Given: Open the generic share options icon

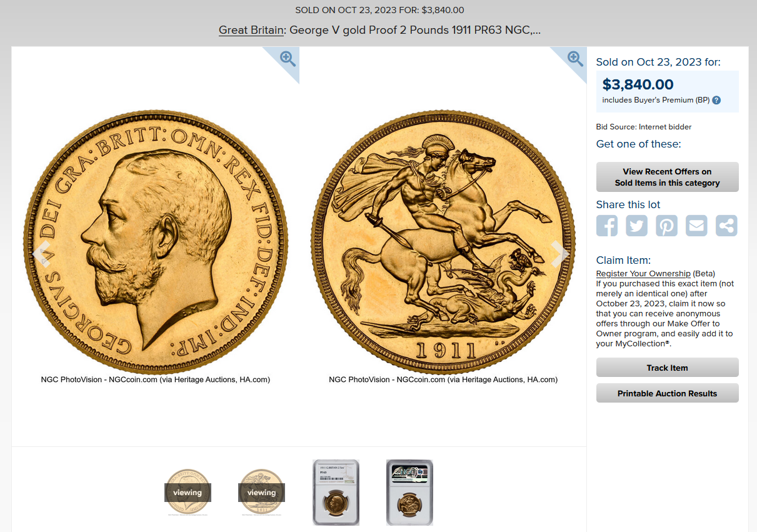Looking at the screenshot, I should click(726, 226).
